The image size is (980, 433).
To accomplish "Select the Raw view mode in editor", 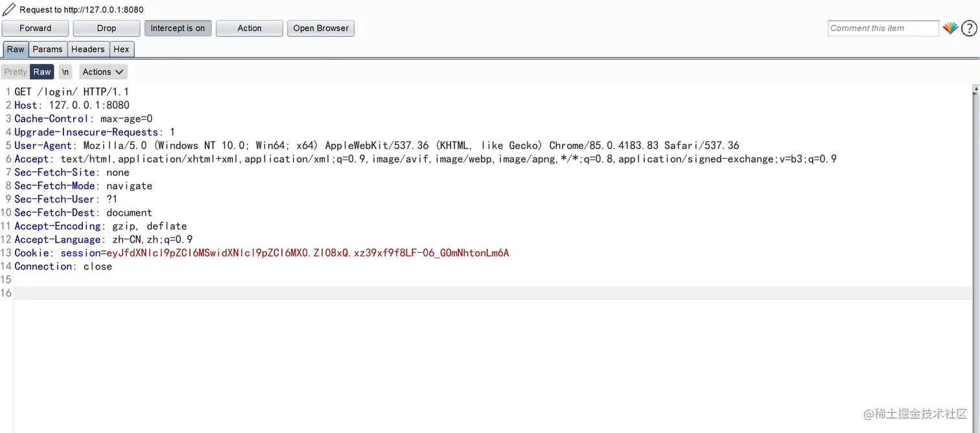I will 42,72.
